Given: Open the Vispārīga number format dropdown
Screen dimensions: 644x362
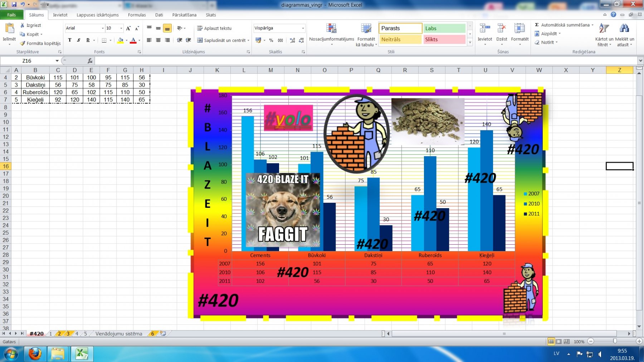Looking at the screenshot, I should 303,28.
